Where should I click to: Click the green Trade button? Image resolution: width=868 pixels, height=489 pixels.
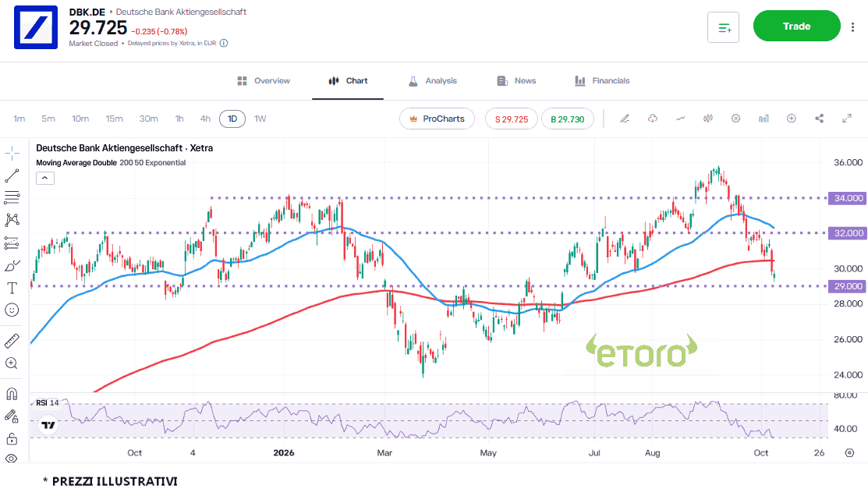point(796,26)
